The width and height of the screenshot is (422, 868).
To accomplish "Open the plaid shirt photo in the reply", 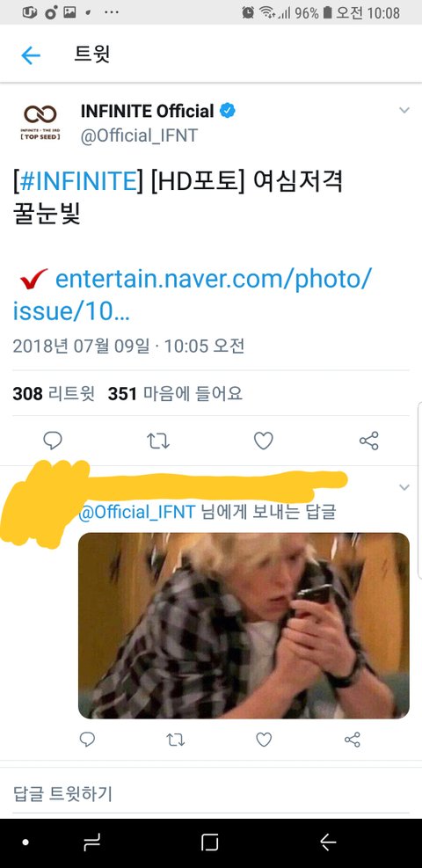I will (x=244, y=625).
